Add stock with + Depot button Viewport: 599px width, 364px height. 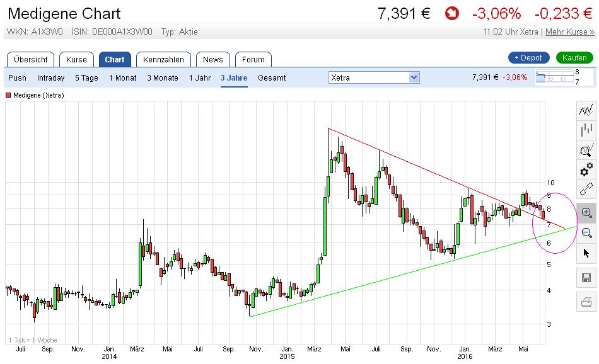click(x=529, y=57)
